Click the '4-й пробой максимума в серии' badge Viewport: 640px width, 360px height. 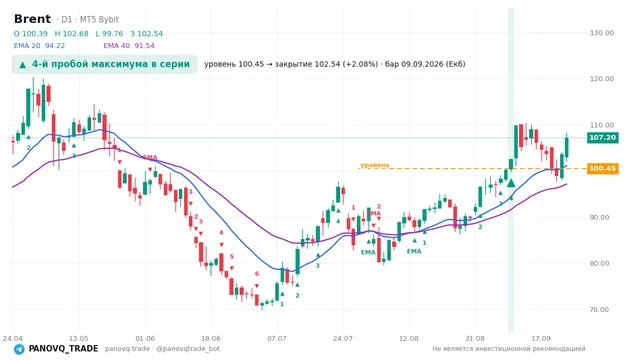click(104, 64)
